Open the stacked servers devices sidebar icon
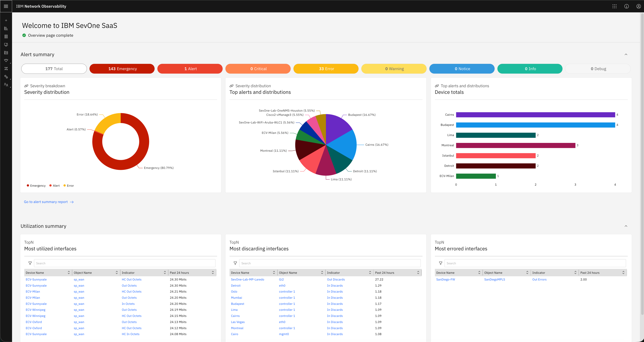Screen dimensions: 644x342 click(x=6, y=37)
